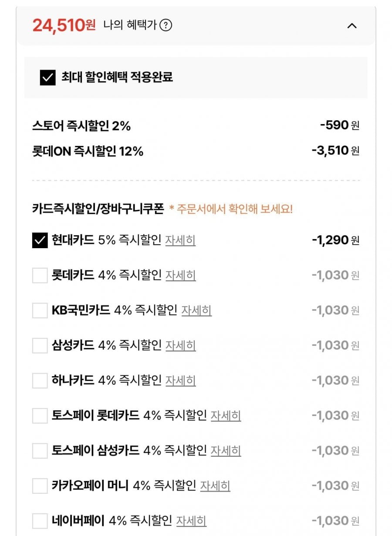This screenshot has width=392, height=536.
Task: Open 자세히 for 토스페이 롯데카드
Action: point(226,415)
